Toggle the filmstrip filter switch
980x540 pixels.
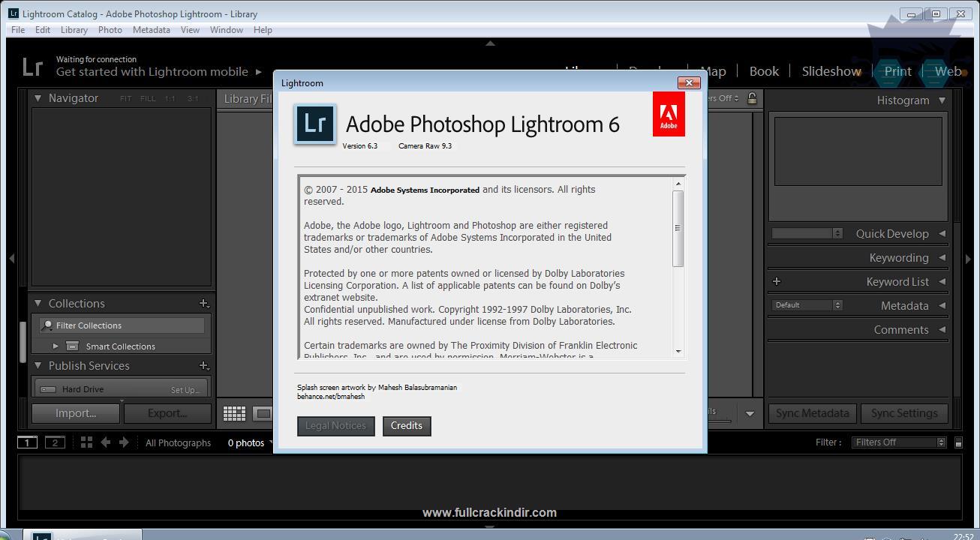[958, 442]
